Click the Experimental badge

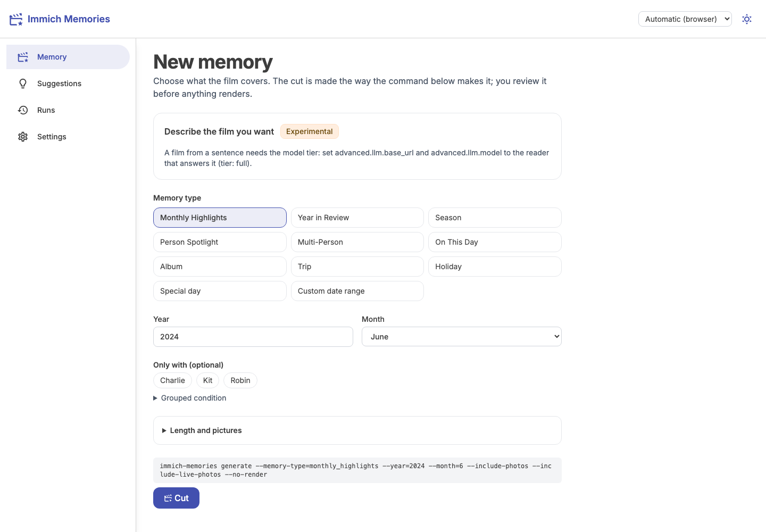[x=310, y=131]
